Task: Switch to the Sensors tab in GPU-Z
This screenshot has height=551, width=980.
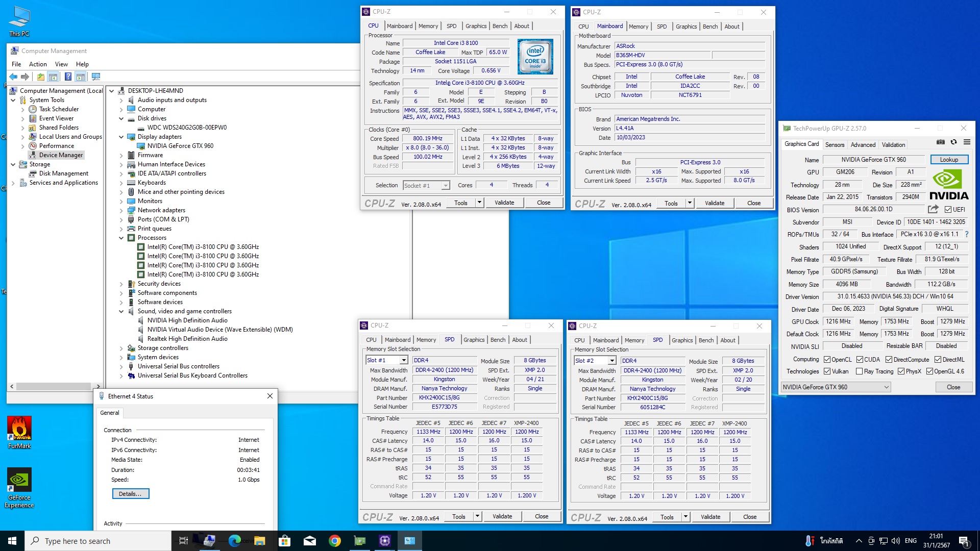Action: 835,145
